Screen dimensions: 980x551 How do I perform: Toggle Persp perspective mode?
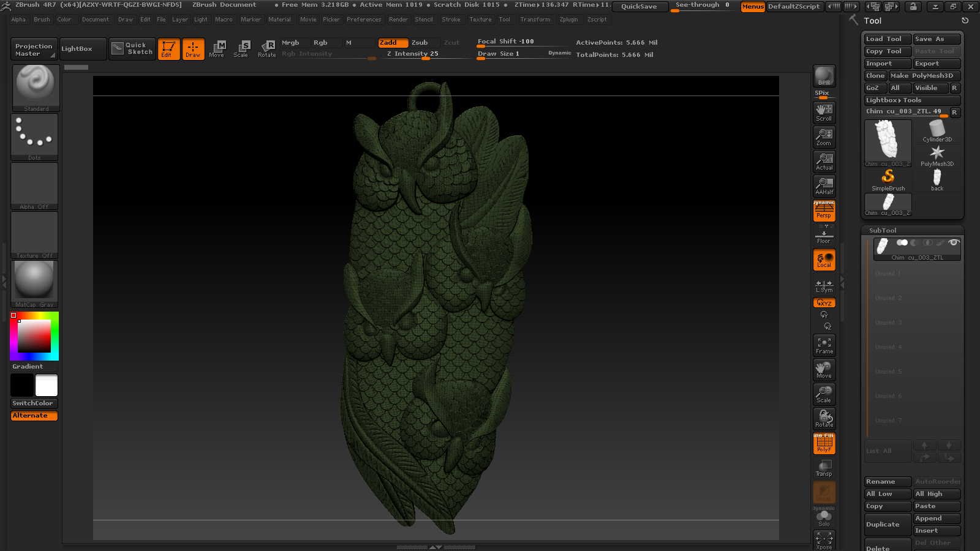[x=824, y=211]
